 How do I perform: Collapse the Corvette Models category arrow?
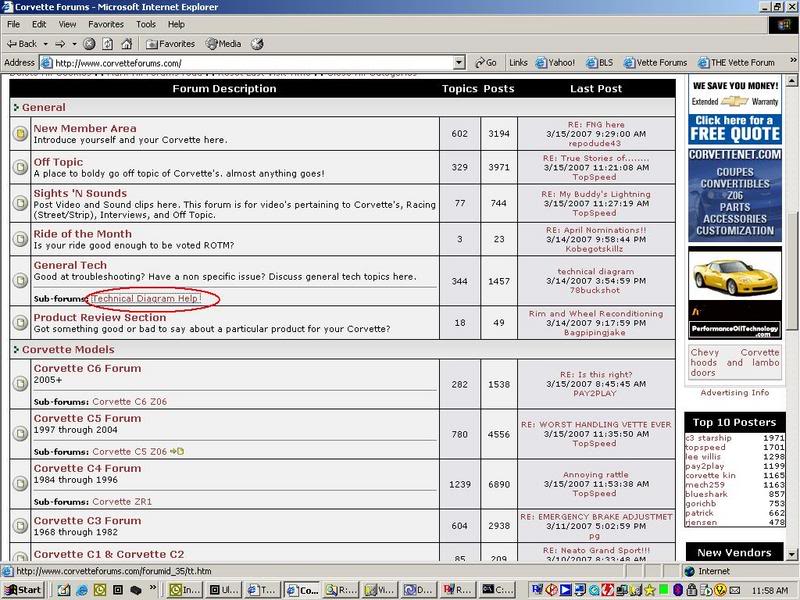click(x=16, y=350)
